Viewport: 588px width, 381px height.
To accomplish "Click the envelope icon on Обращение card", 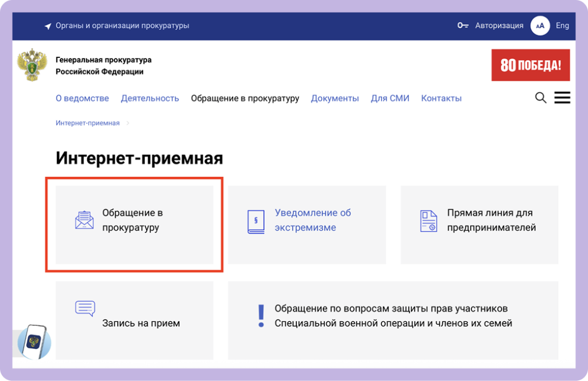I will point(84,220).
